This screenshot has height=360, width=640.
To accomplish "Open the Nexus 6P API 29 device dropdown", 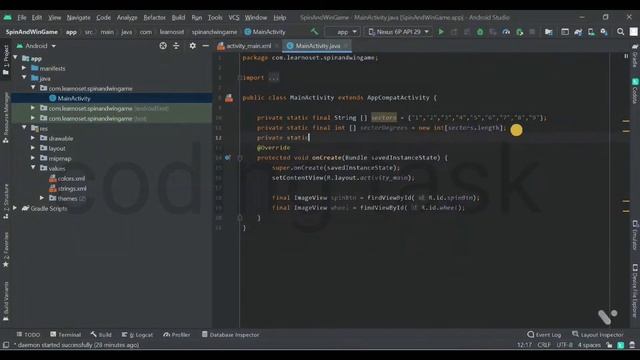I will coord(398,31).
